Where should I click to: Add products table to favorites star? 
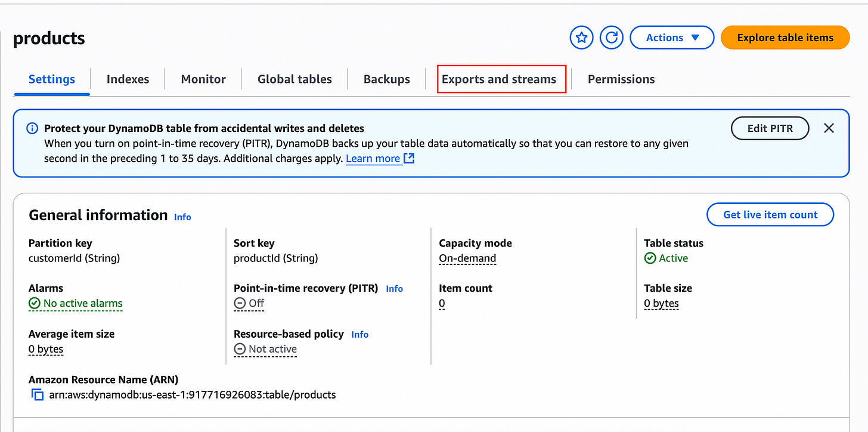coord(581,38)
